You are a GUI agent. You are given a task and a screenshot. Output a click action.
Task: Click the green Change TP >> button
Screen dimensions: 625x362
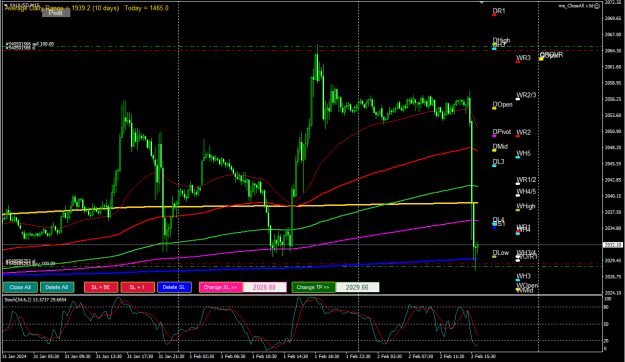pos(313,287)
